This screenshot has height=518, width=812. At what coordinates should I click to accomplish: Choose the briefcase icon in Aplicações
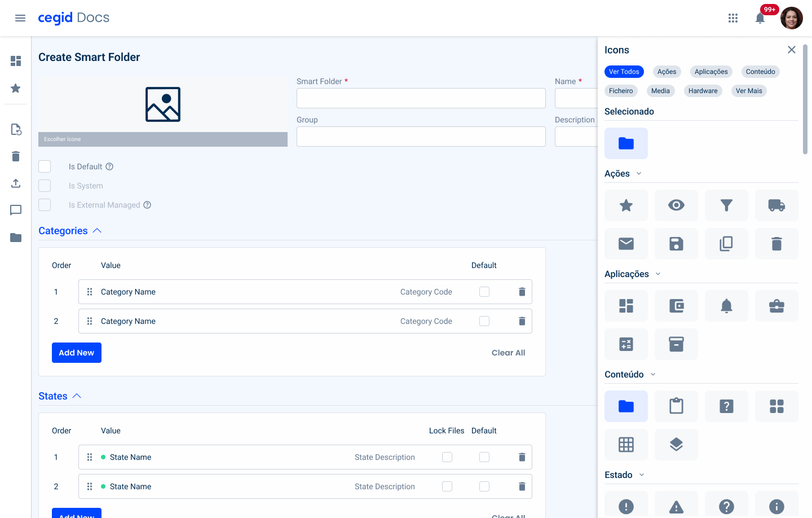point(776,306)
